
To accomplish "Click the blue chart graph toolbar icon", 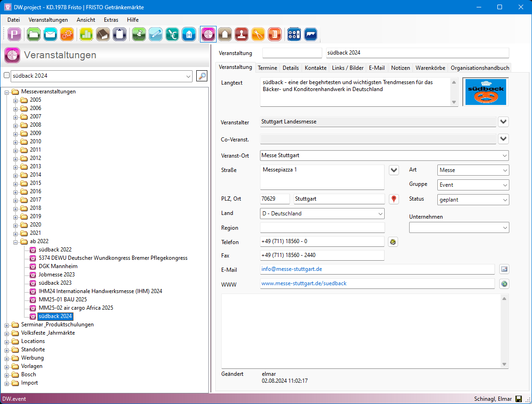I will [x=310, y=34].
